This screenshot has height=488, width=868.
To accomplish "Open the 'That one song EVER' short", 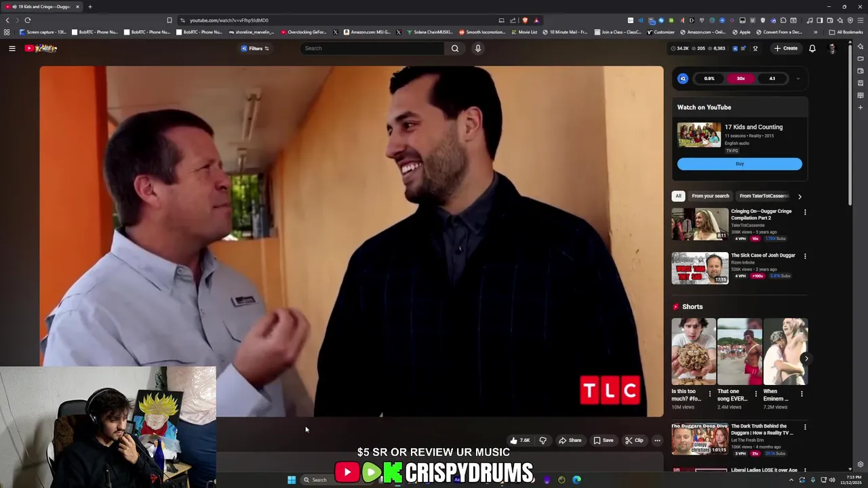I will 739,352.
